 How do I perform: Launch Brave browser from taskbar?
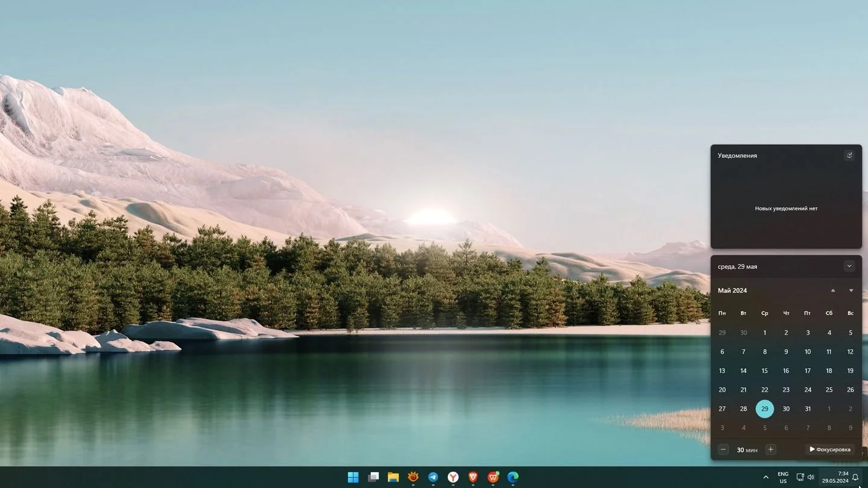473,477
